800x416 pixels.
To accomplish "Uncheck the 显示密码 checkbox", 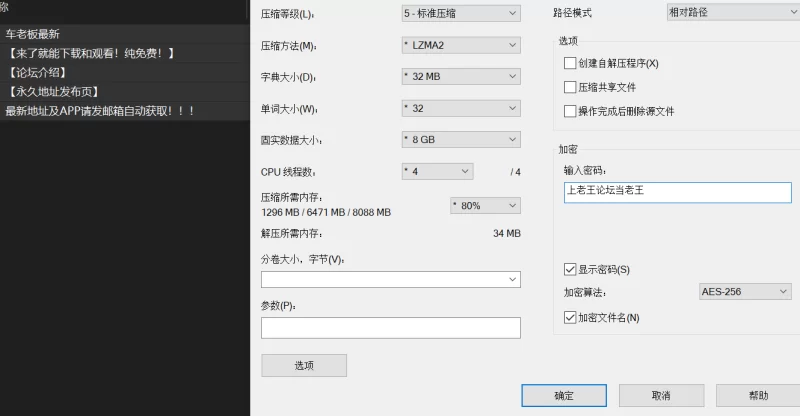I will point(570,270).
